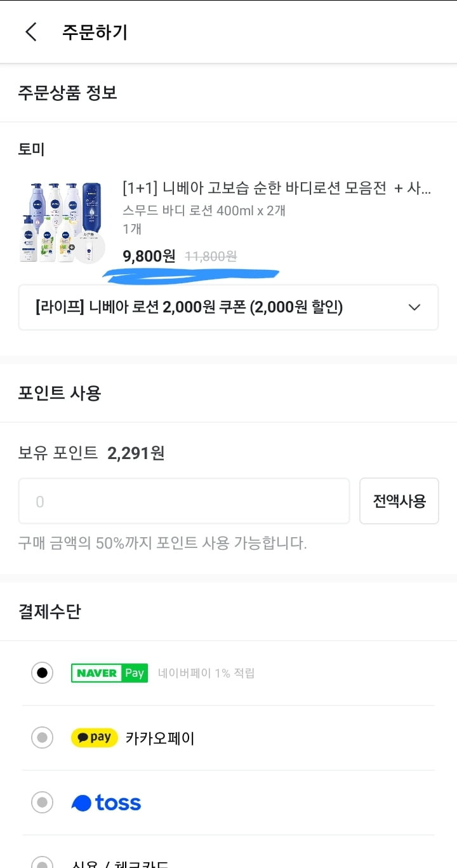Screen dimensions: 457x868
Task: Click the 전액사용 button
Action: (x=399, y=501)
